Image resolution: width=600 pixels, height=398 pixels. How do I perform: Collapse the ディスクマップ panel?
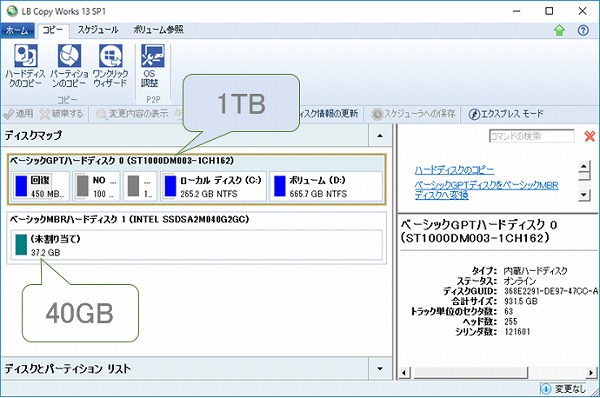point(380,135)
